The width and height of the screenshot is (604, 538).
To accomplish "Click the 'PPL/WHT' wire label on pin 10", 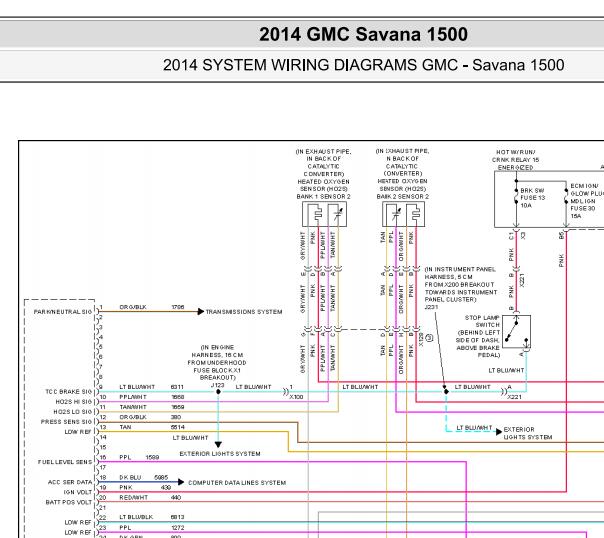I will coord(133,397).
